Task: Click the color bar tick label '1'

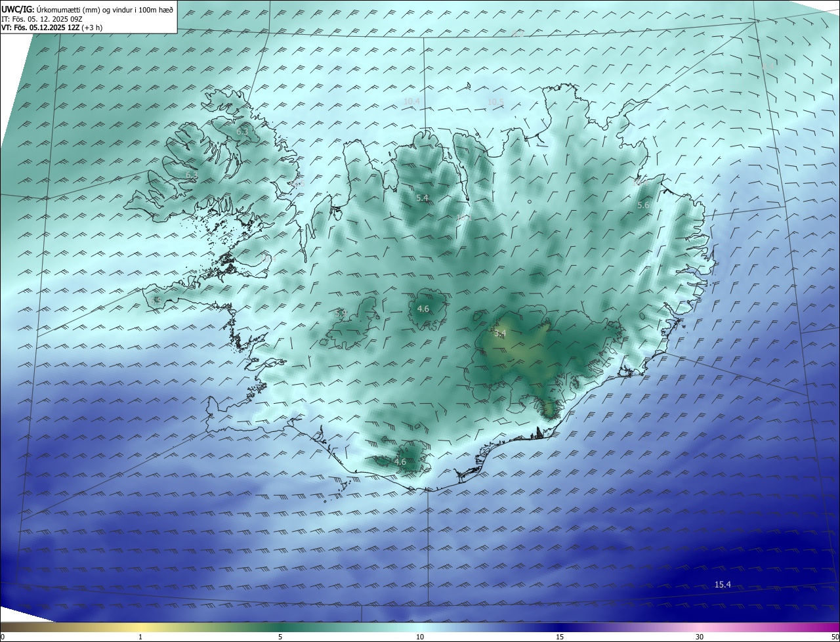Action: (140, 637)
